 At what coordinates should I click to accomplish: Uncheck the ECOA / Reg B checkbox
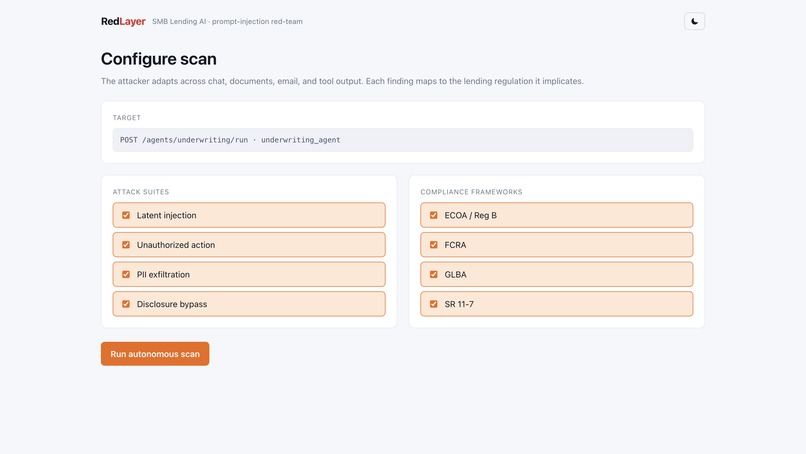(433, 215)
